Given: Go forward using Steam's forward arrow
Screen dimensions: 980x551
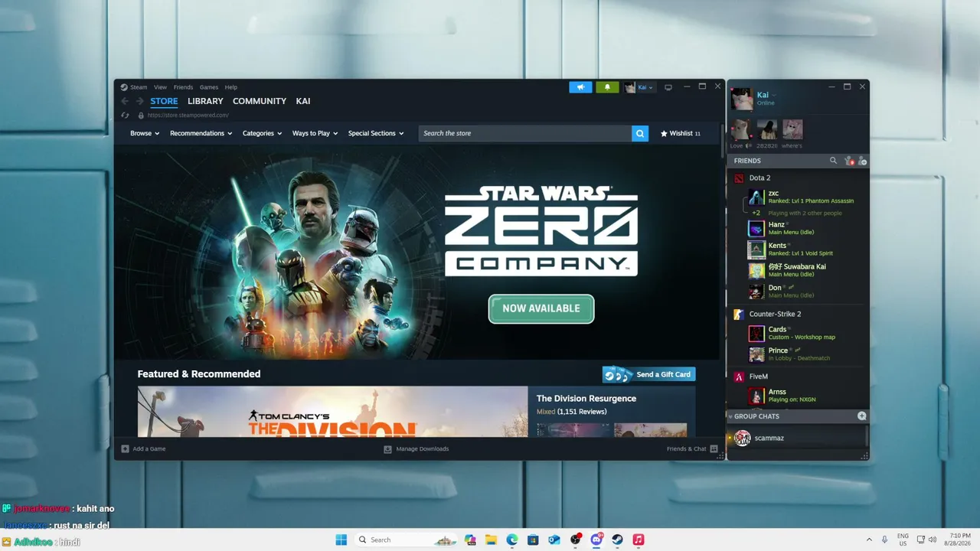Looking at the screenshot, I should [x=139, y=101].
